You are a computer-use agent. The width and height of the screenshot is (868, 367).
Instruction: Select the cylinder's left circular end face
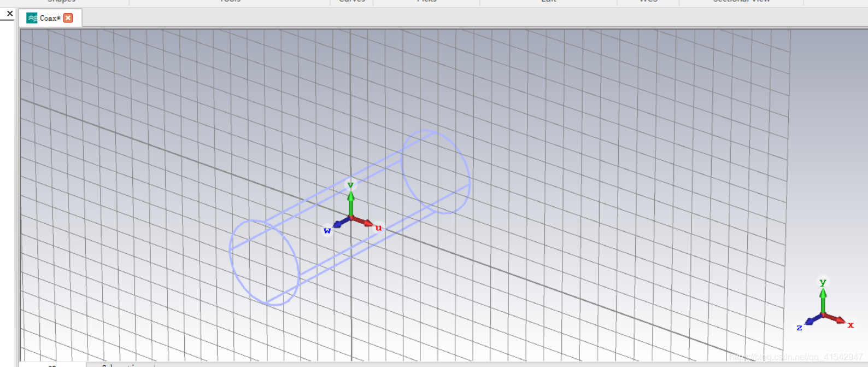pyautogui.click(x=265, y=262)
